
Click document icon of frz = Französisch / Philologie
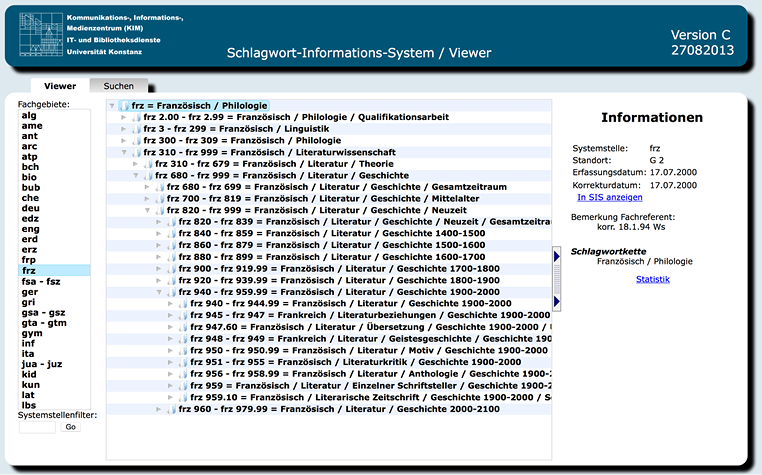124,106
